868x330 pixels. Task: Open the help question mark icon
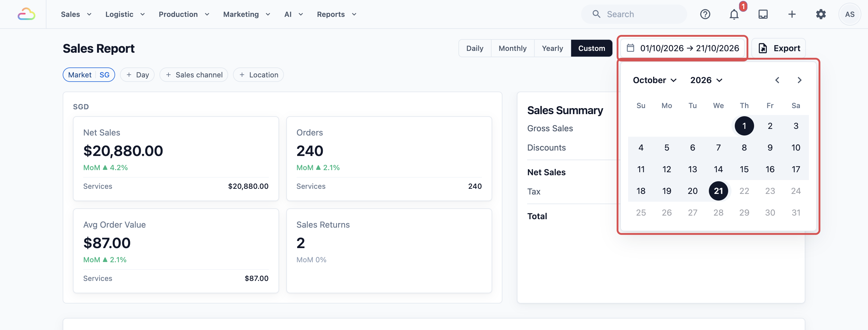click(705, 14)
